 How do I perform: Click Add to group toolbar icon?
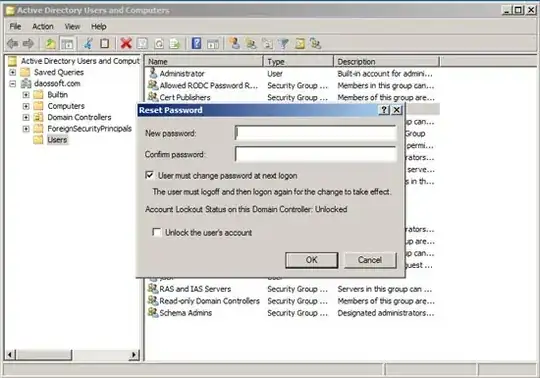(315, 44)
